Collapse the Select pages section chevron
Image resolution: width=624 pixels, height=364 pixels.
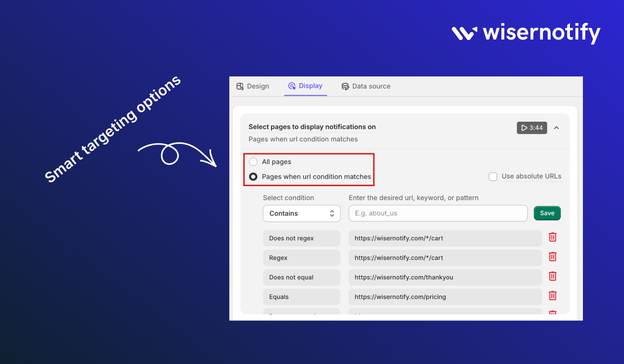tap(556, 128)
